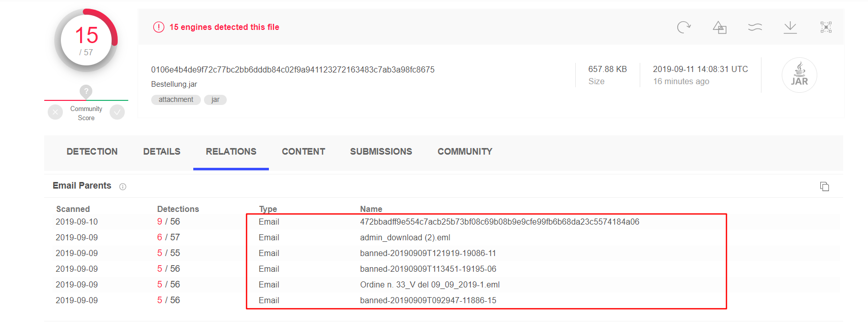Click the community score question mark marker
The height and width of the screenshot is (326, 868).
pos(86,92)
